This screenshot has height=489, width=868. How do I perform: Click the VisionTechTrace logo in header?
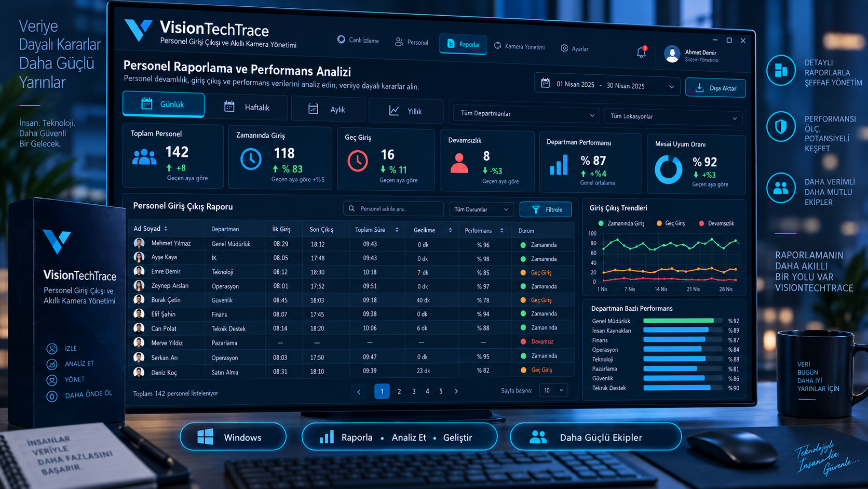[x=138, y=30]
